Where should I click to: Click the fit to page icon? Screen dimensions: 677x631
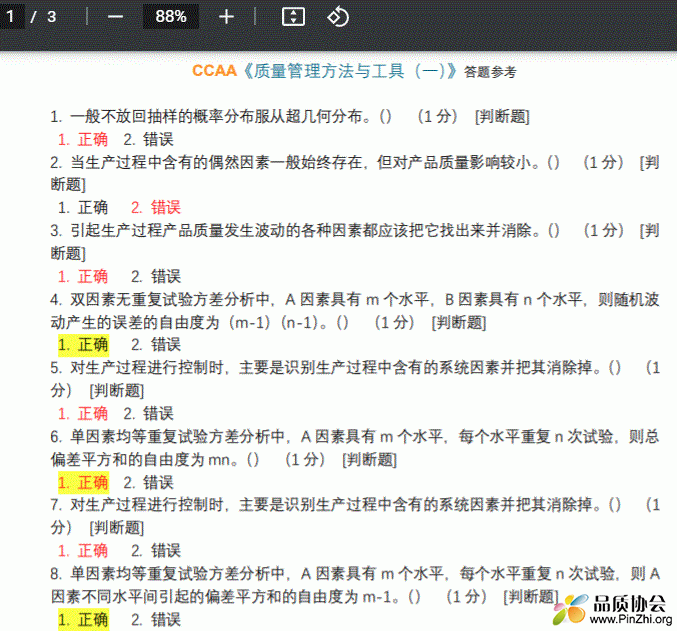point(293,17)
